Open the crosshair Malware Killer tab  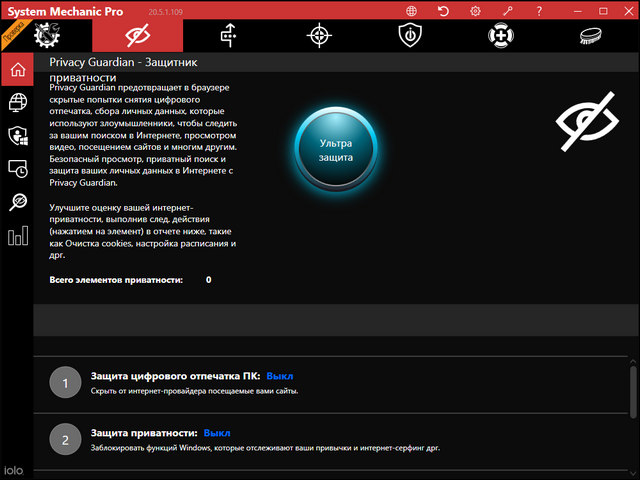click(319, 36)
